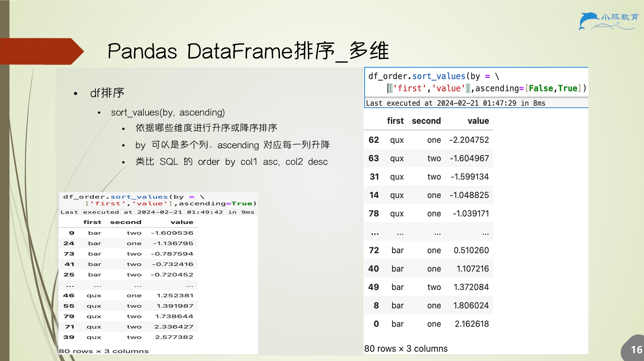Click value 1.738644 in left table
Image resolution: width=644 pixels, height=361 pixels.
click(x=174, y=316)
